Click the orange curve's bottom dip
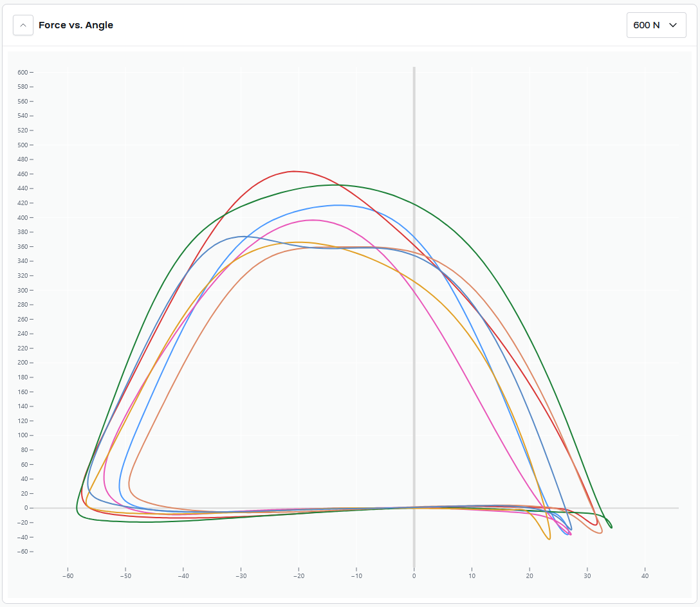 coord(549,539)
